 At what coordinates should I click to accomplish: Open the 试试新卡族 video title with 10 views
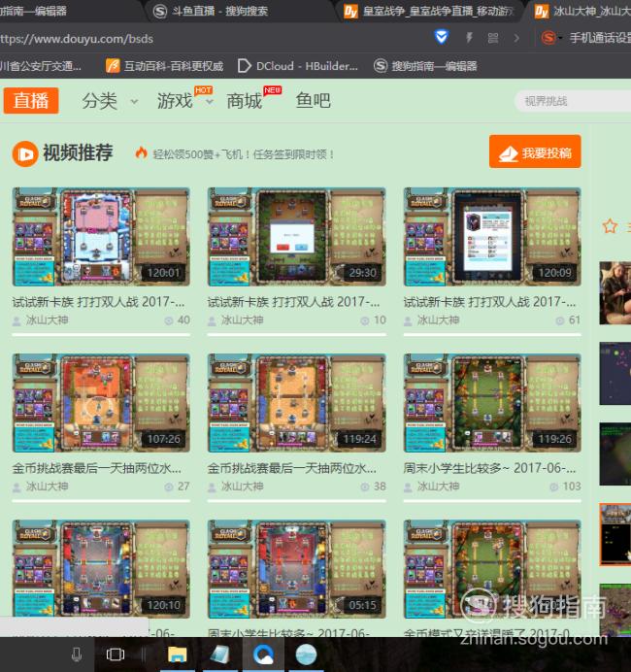(x=294, y=302)
